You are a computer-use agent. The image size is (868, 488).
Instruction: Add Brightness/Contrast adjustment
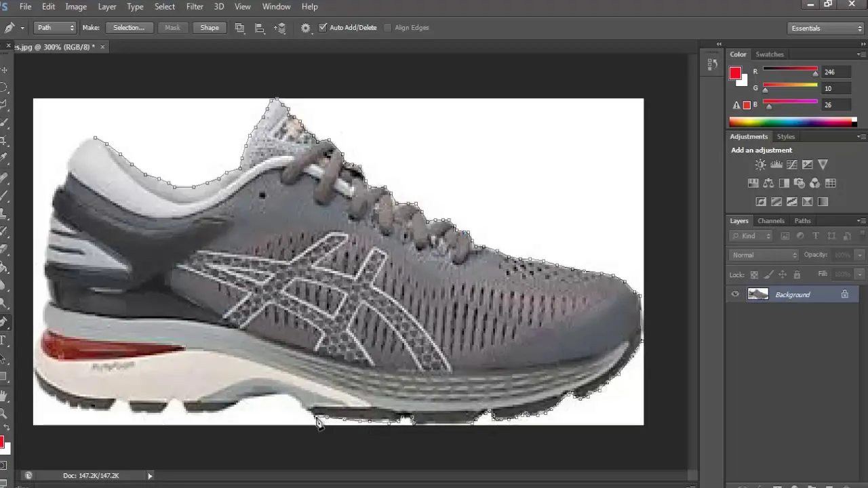[x=760, y=165]
